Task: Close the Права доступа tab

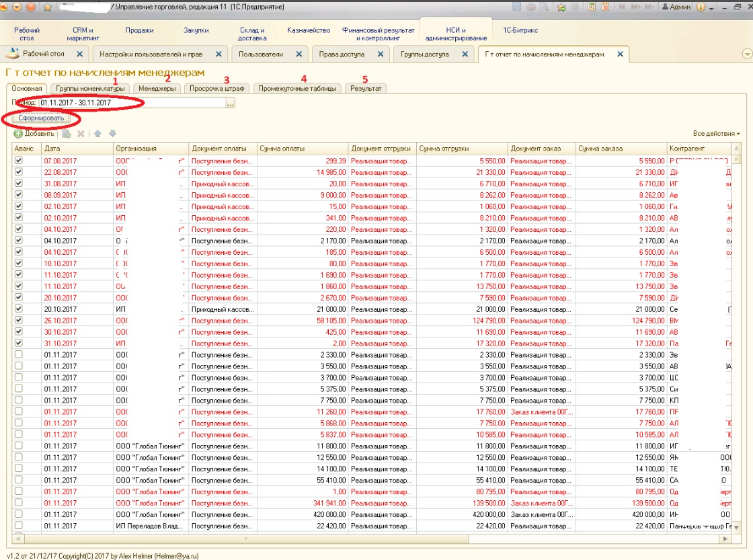Action: click(x=381, y=54)
